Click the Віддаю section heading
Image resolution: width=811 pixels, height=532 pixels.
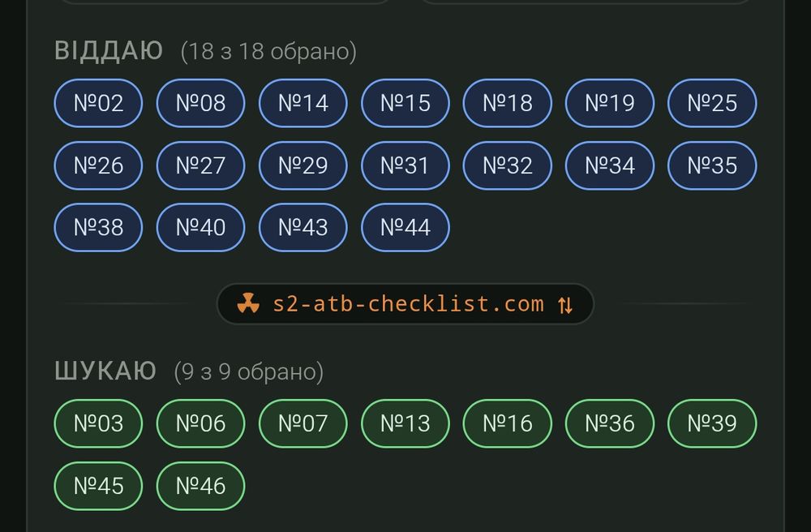[x=109, y=50]
